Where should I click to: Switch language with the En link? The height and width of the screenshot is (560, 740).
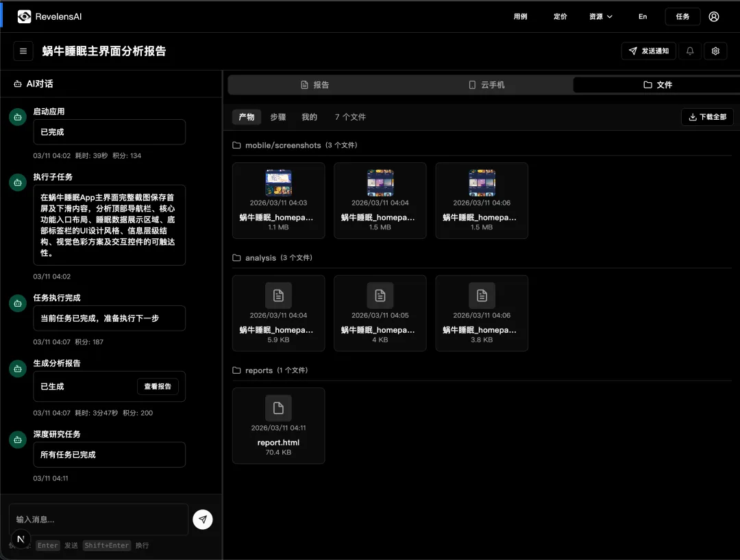pyautogui.click(x=642, y=16)
